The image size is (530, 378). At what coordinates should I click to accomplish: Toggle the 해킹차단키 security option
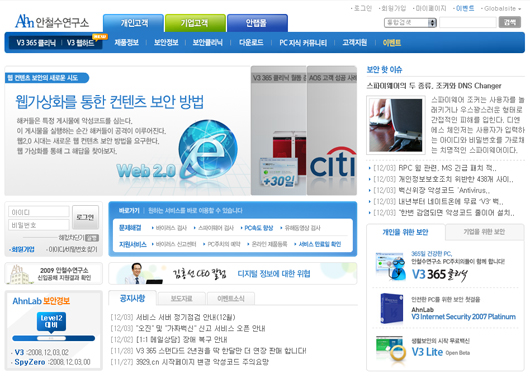coord(92,238)
